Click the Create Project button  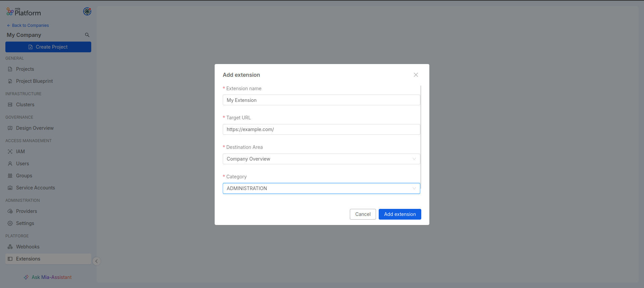pos(48,47)
